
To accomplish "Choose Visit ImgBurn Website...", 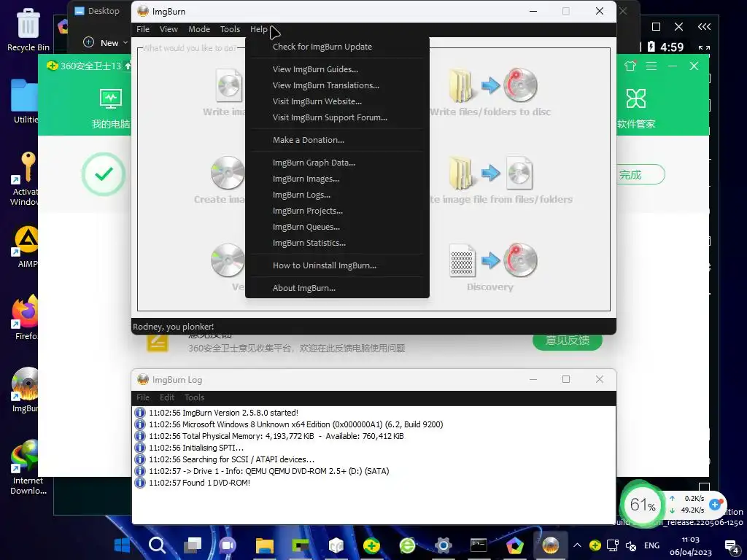I will click(x=317, y=101).
